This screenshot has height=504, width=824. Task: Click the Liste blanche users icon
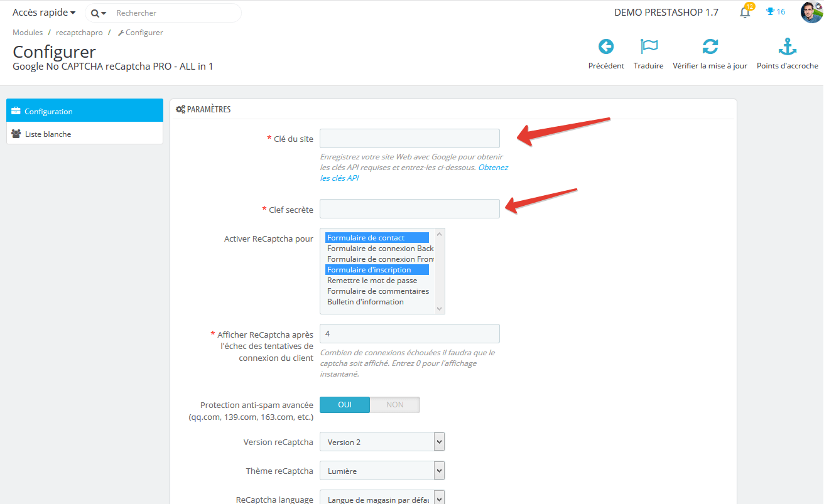(16, 134)
